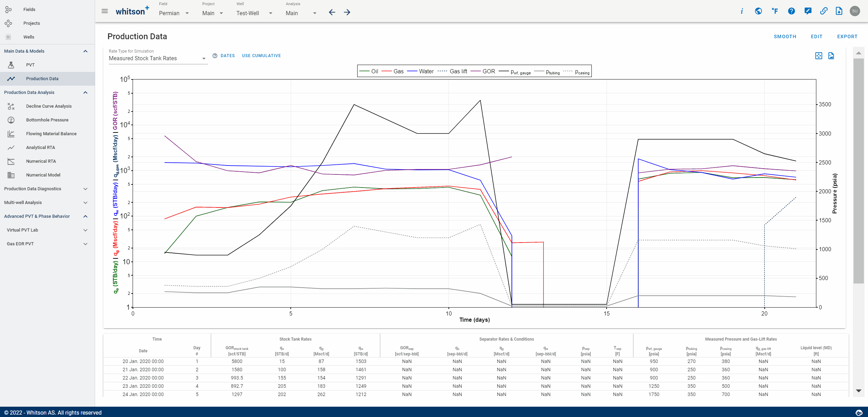Toggle GOR series in chart legend
Image resolution: width=868 pixels, height=417 pixels.
(483, 71)
